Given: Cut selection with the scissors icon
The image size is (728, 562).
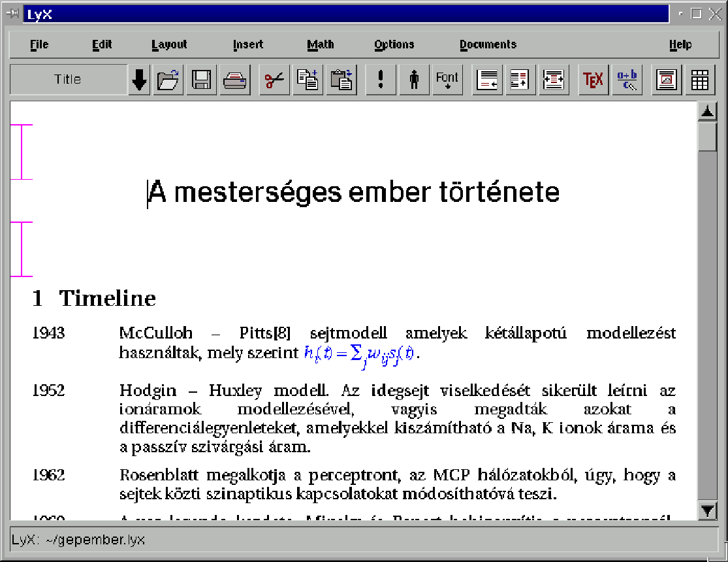Looking at the screenshot, I should pyautogui.click(x=275, y=80).
